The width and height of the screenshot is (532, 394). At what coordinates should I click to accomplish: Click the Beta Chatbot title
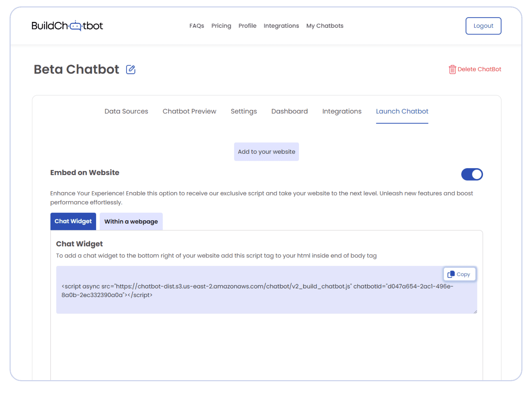click(77, 69)
